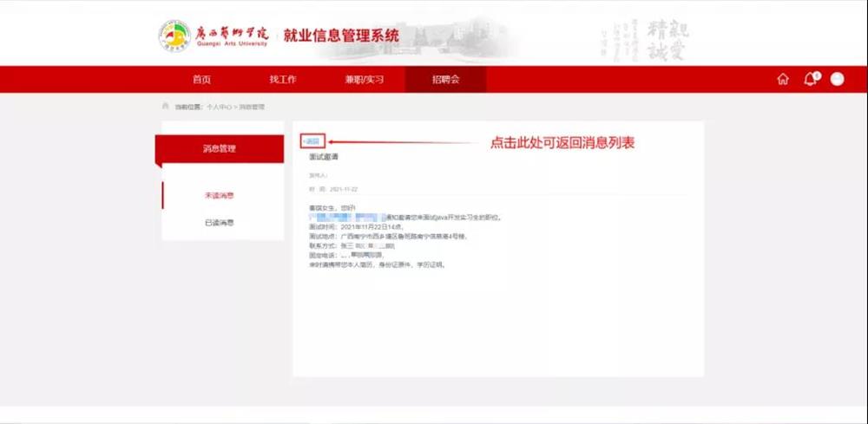Click the 面试邀请 message title
This screenshot has width=868, height=424.
[324, 157]
